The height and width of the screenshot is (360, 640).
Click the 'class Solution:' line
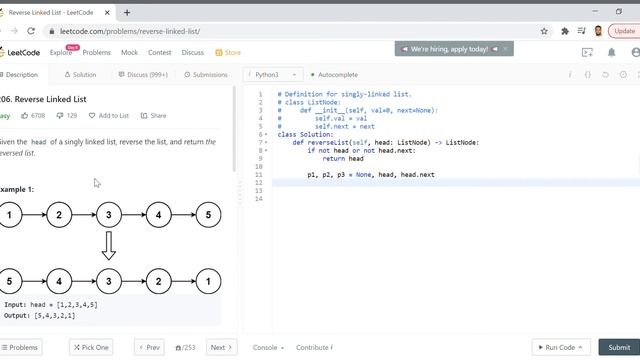[305, 135]
